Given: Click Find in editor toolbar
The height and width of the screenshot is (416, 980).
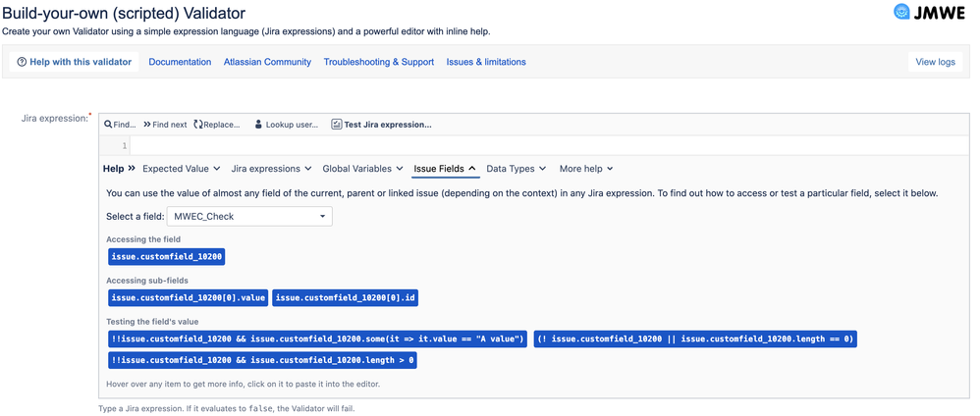Looking at the screenshot, I should click(120, 125).
